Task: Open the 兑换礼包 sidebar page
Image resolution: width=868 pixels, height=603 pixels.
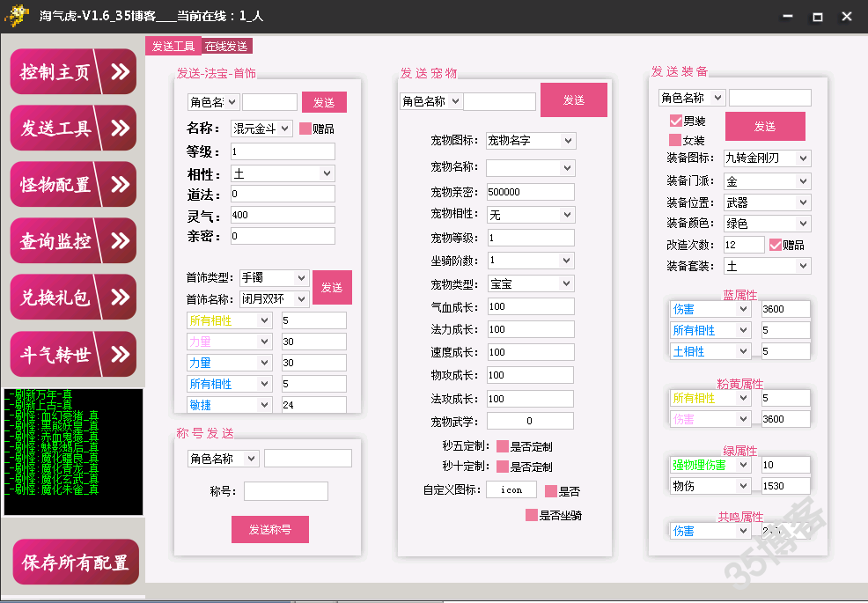Action: pyautogui.click(x=73, y=298)
